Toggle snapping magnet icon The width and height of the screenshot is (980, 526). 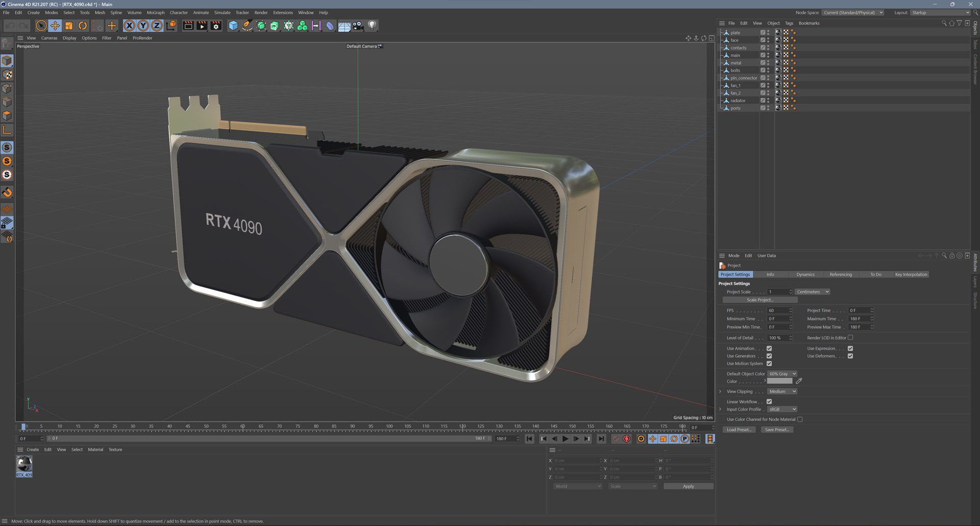click(x=7, y=192)
